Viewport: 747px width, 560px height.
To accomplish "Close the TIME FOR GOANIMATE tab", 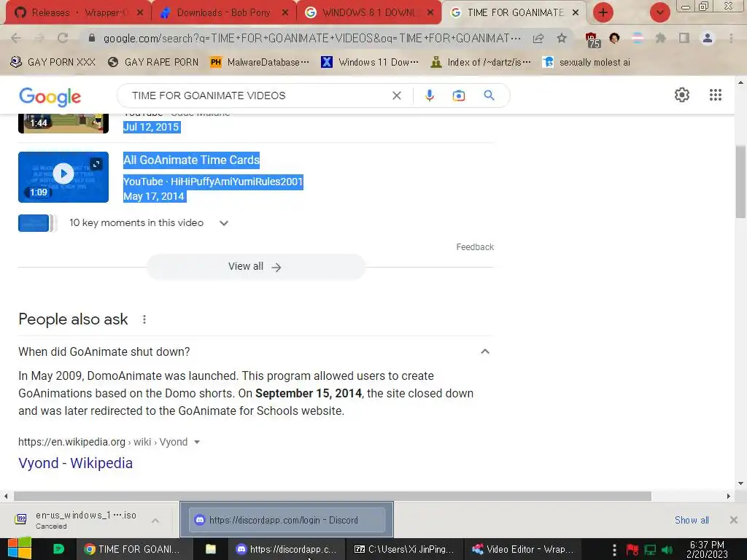I will 576,13.
